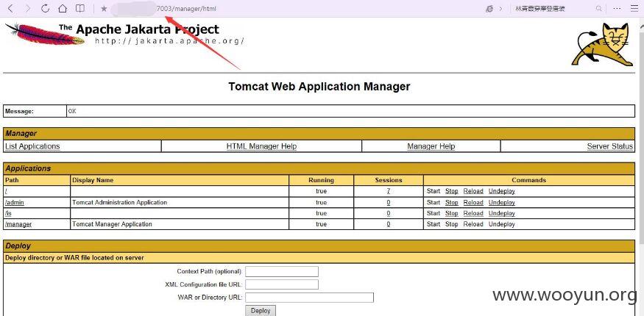Click the 'Tomcat Administration Application' display name
This screenshot has height=316, width=644.
tap(119, 203)
